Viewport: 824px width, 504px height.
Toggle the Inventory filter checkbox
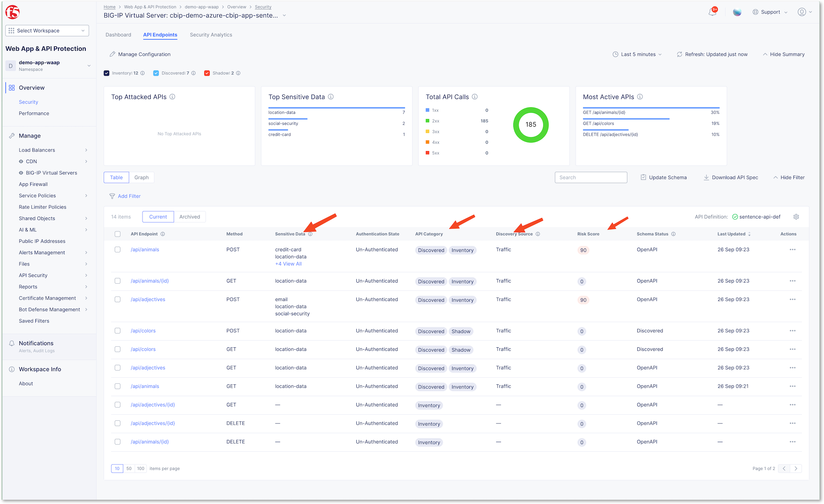click(107, 73)
